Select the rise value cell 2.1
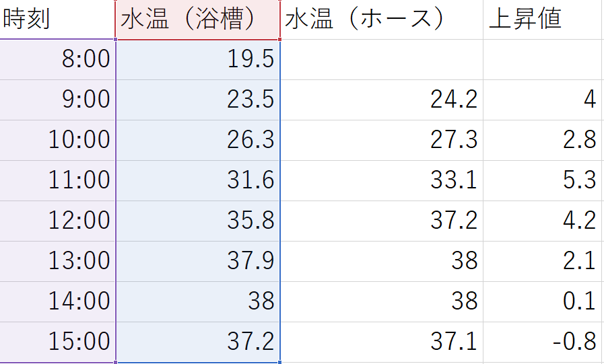 [543, 261]
